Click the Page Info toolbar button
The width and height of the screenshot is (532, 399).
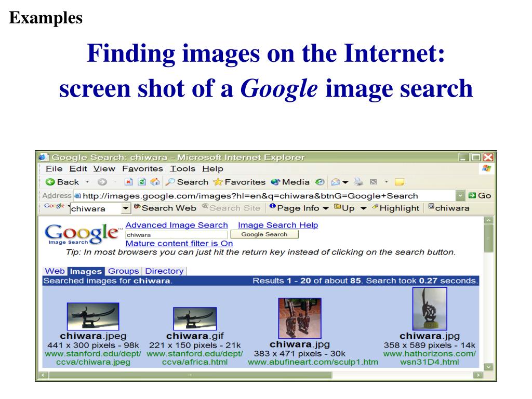point(295,208)
